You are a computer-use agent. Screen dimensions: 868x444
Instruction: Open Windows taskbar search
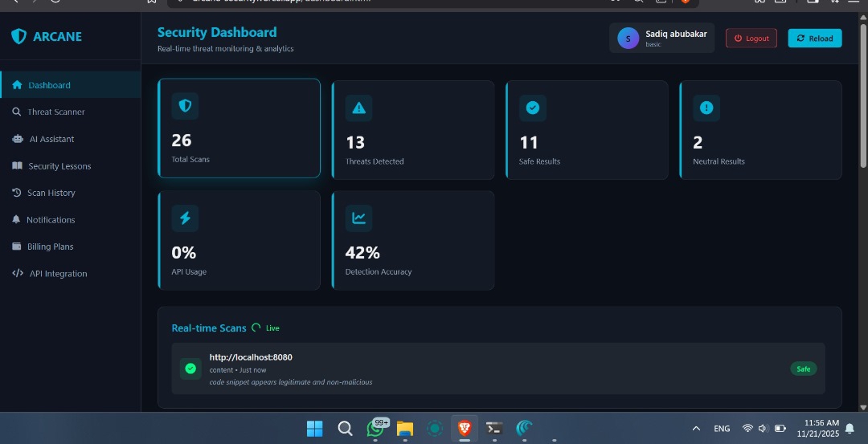point(345,429)
